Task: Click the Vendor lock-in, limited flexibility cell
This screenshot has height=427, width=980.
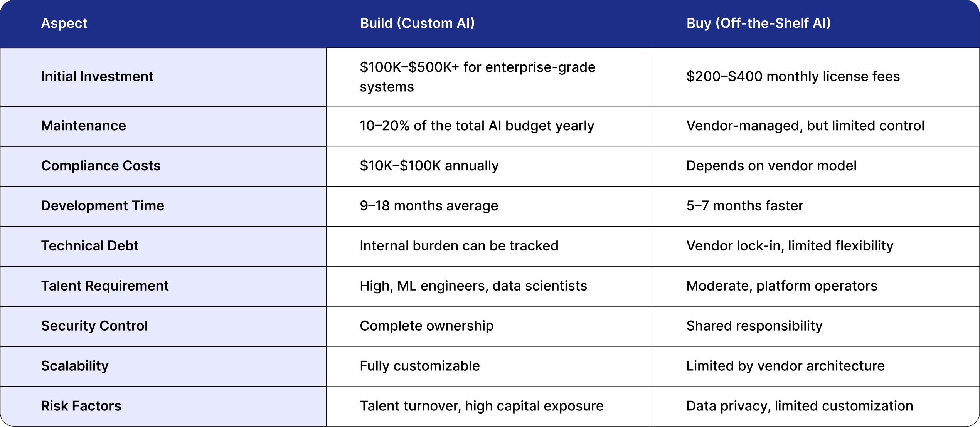Action: tap(790, 246)
